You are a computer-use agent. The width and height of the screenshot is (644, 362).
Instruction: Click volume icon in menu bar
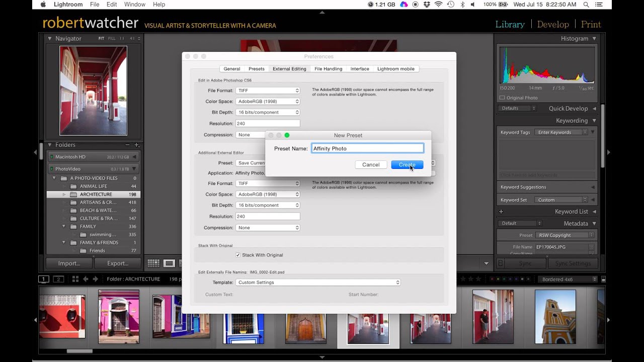click(x=473, y=5)
